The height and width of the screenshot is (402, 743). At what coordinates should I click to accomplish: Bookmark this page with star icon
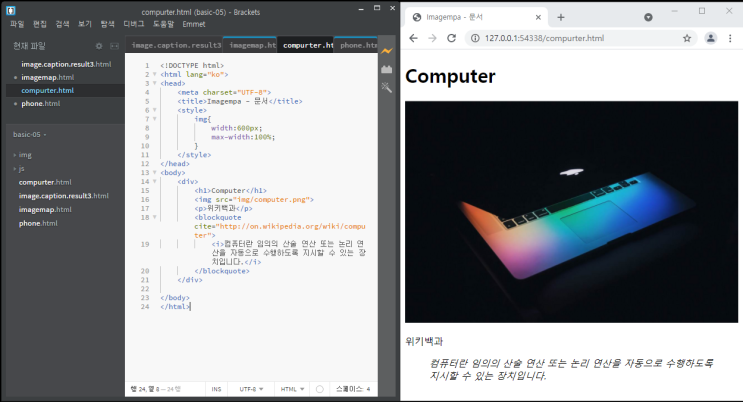coord(687,38)
